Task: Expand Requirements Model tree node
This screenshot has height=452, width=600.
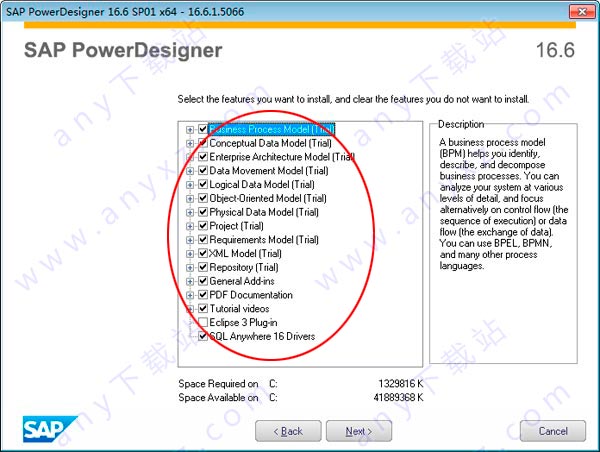Action: coord(190,240)
